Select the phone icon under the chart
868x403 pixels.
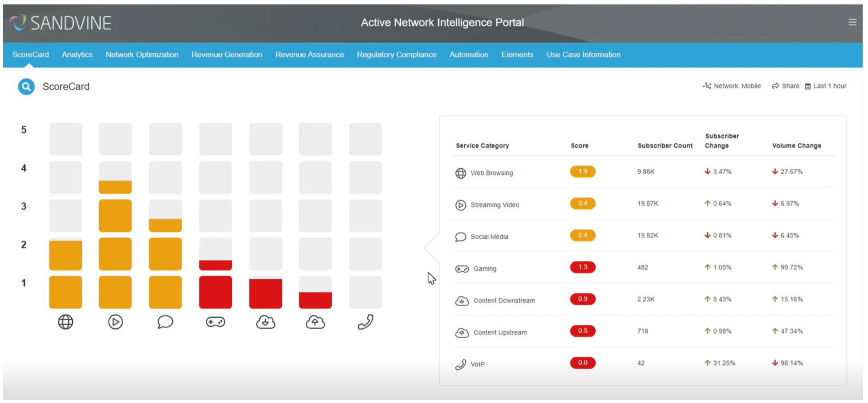tap(365, 322)
